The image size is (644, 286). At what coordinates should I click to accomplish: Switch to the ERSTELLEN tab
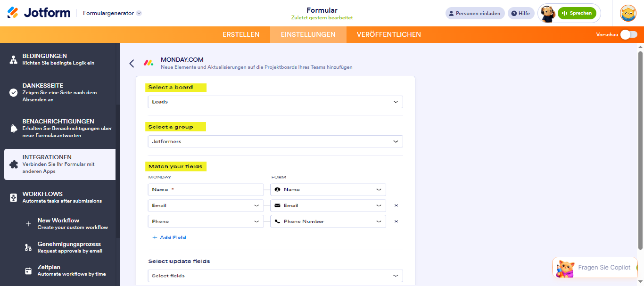(241, 34)
